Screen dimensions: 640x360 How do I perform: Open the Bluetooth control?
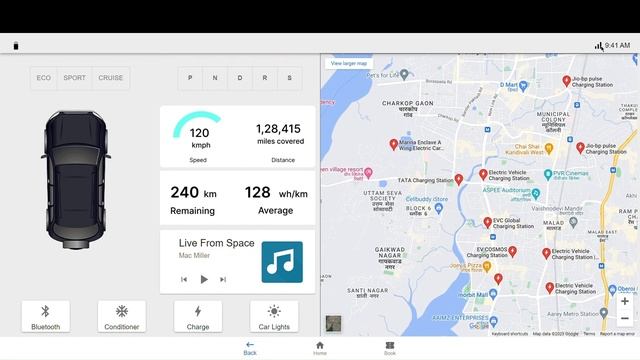[46, 316]
